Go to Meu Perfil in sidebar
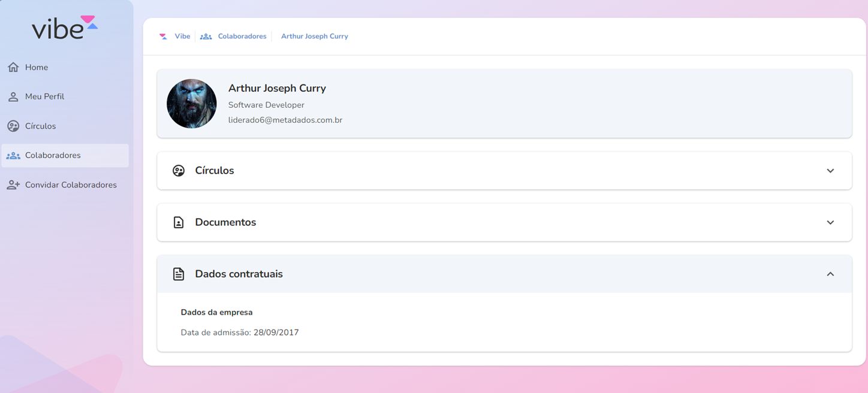Screen dimensions: 868x393 point(65,96)
